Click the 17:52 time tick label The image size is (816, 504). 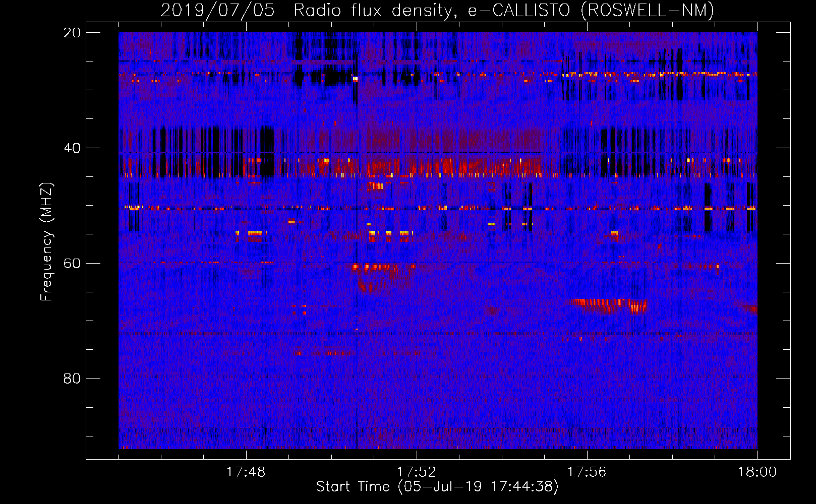[416, 472]
